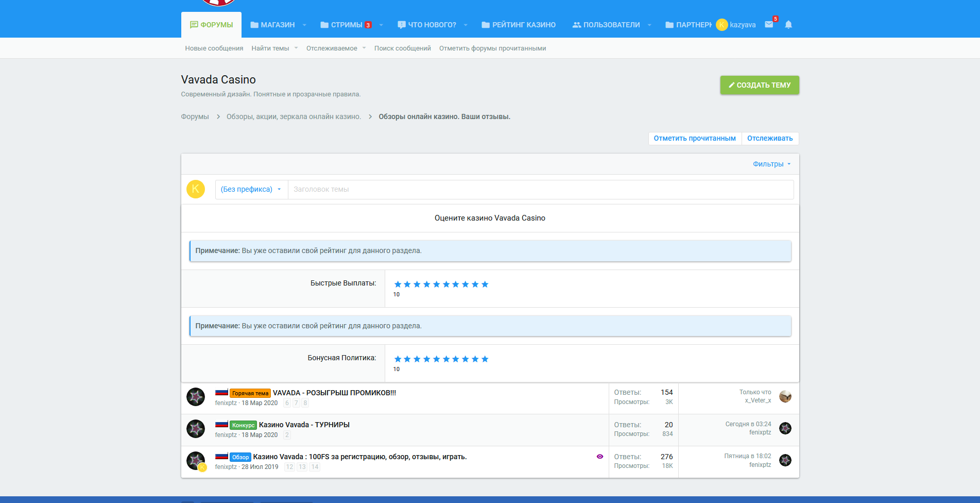This screenshot has width=980, height=503.
Task: Click x_Veter_x last poster name
Action: click(758, 400)
